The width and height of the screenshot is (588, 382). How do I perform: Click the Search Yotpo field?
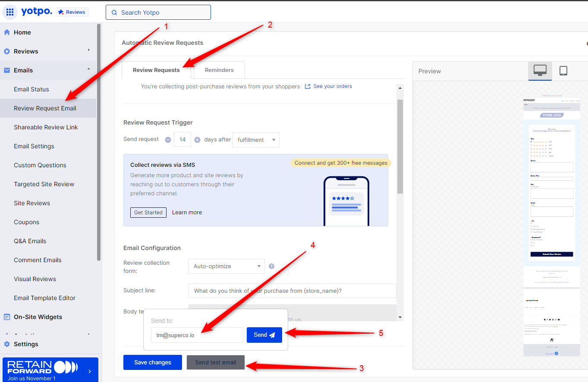point(158,13)
